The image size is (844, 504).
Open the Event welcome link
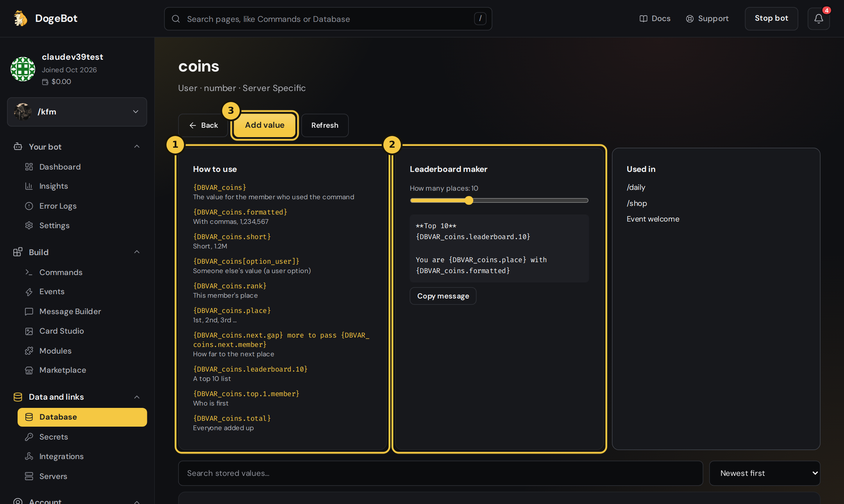653,219
